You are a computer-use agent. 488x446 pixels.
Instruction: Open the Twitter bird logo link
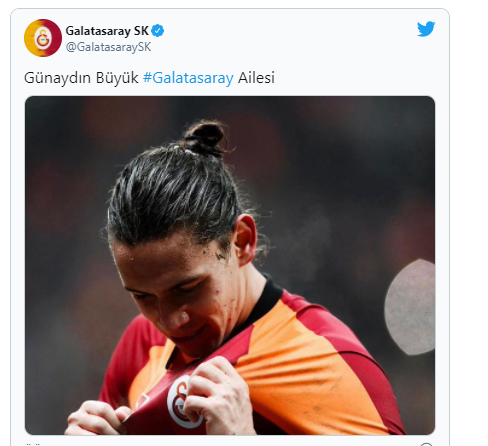pos(426,29)
